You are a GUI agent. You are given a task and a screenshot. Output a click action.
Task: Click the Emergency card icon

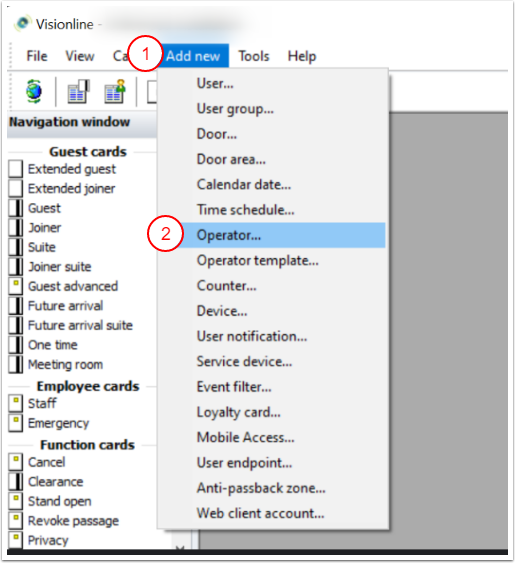(16, 423)
